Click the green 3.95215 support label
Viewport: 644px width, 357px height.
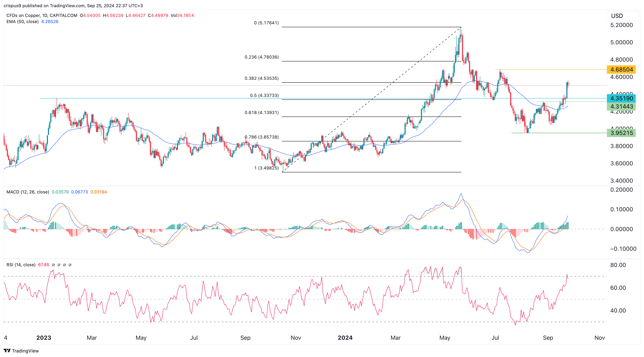621,133
